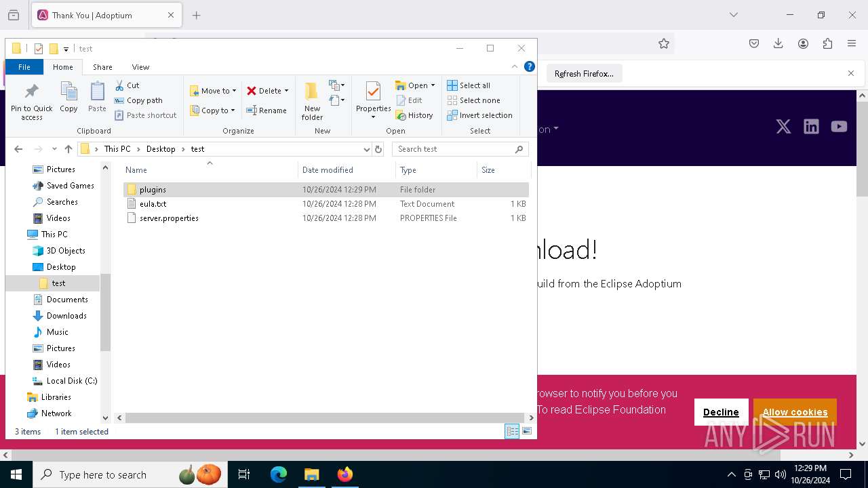Viewport: 868px width, 488px height.
Task: Switch to Large icons view layout
Action: (526, 431)
